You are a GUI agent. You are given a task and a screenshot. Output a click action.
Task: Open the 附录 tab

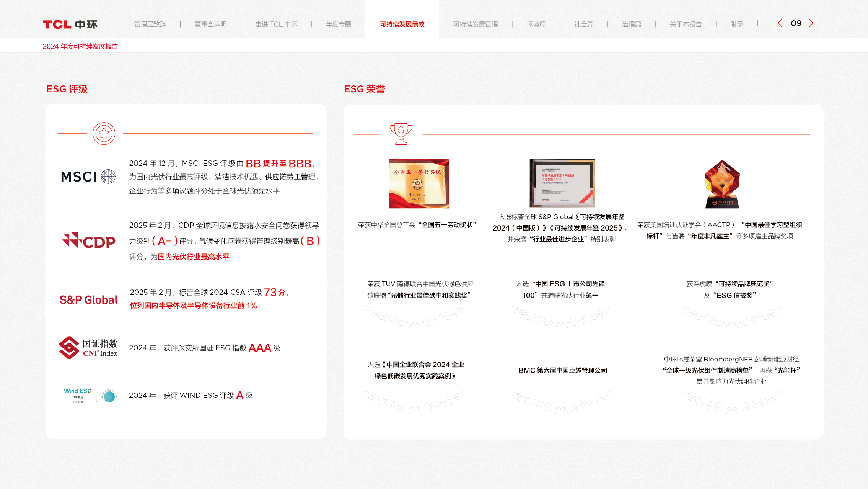coord(736,25)
